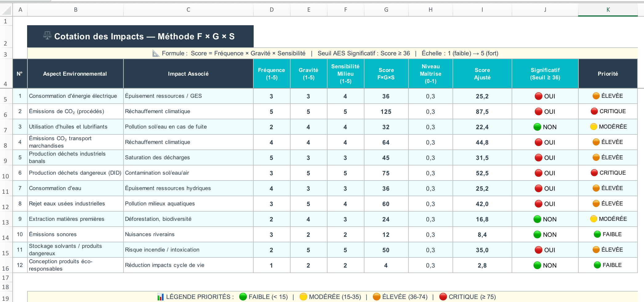Click the bar chart icon in the legend row
The width and height of the screenshot is (644, 302).
(x=160, y=297)
